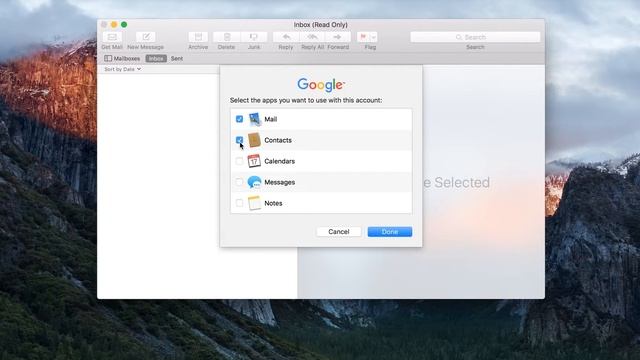Viewport: 640px width, 360px height.
Task: Click the Calendars icon showing 17
Action: [x=254, y=161]
